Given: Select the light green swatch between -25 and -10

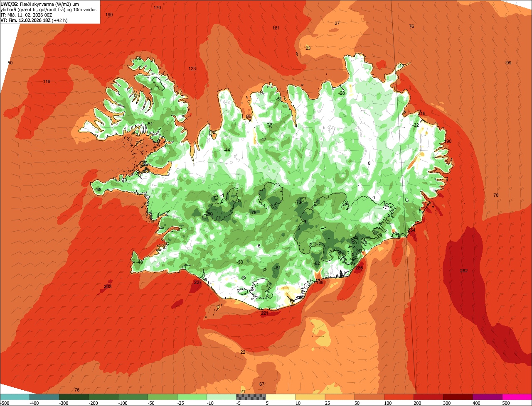Looking at the screenshot, I should pos(192,397).
